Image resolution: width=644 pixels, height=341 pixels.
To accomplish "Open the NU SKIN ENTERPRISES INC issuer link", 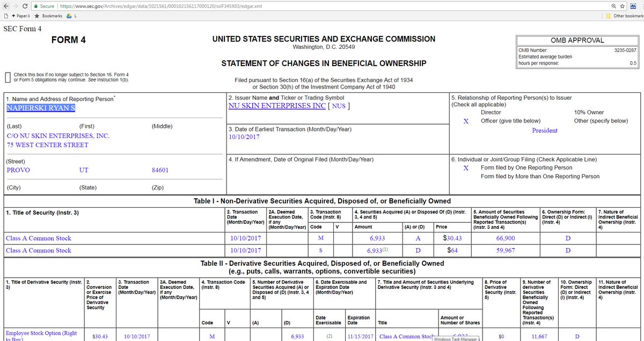I will click(277, 106).
